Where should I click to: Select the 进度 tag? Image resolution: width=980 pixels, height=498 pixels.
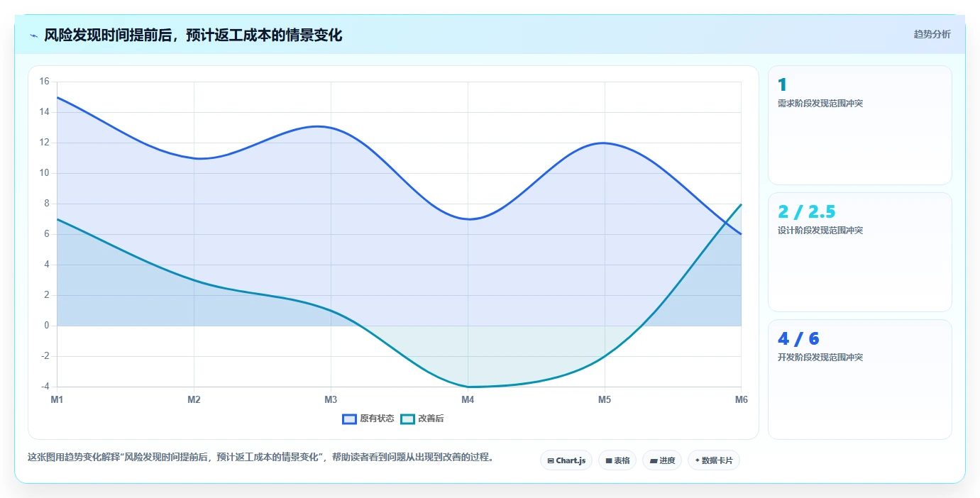[x=662, y=460]
